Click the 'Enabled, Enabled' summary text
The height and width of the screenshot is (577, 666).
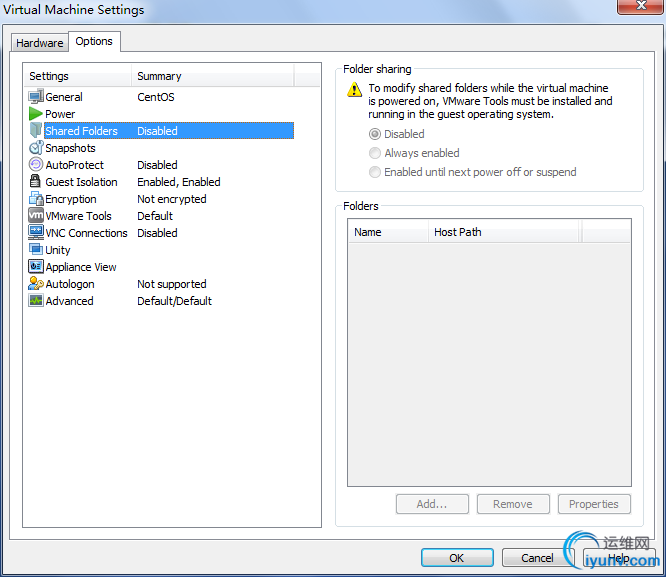179,182
